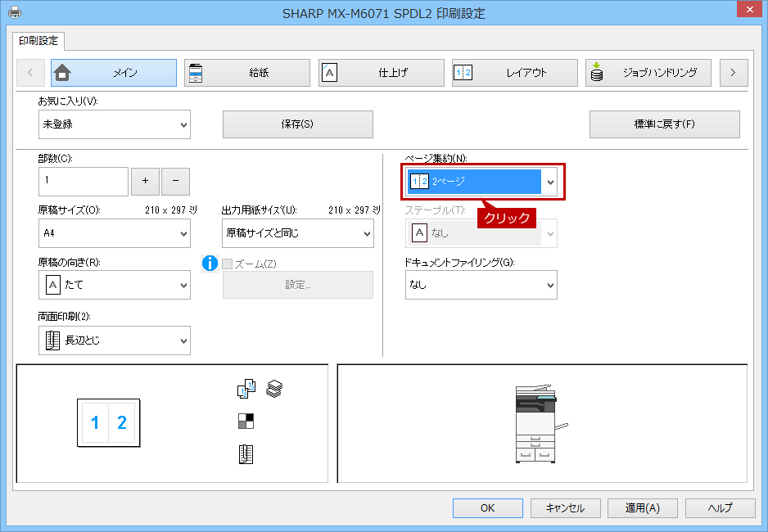This screenshot has height=532, width=768.
Task: Click the collate pages icon in preview
Action: (246, 389)
